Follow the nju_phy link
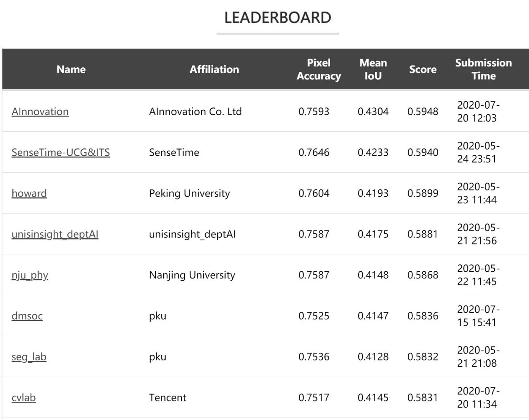529x420 pixels. [30, 275]
